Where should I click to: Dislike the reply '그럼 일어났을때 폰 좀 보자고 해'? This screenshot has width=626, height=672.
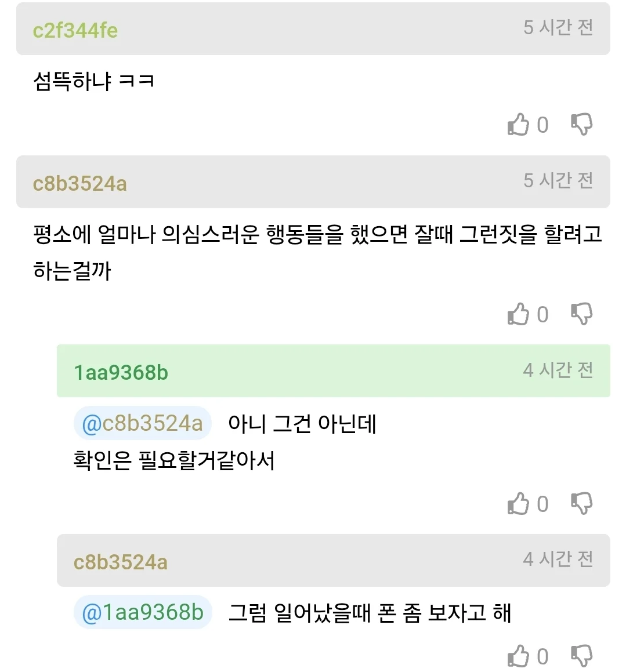(x=581, y=656)
